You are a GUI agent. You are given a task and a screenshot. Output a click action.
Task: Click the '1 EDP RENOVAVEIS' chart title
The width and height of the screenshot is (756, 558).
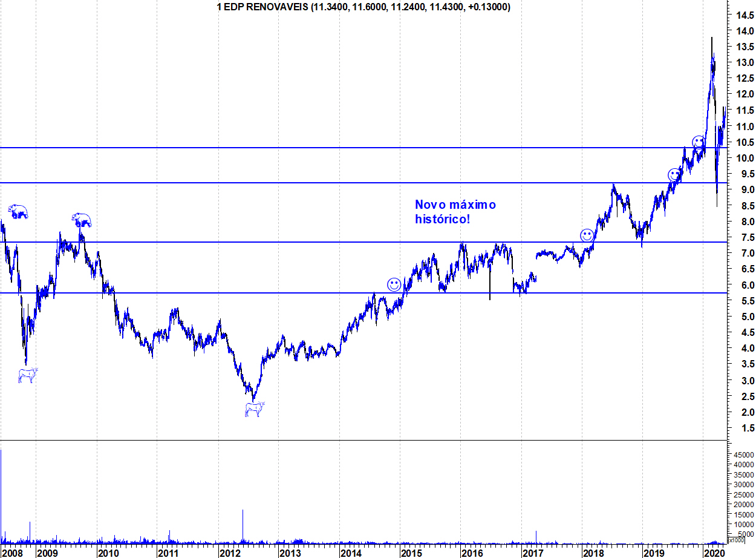[363, 7]
